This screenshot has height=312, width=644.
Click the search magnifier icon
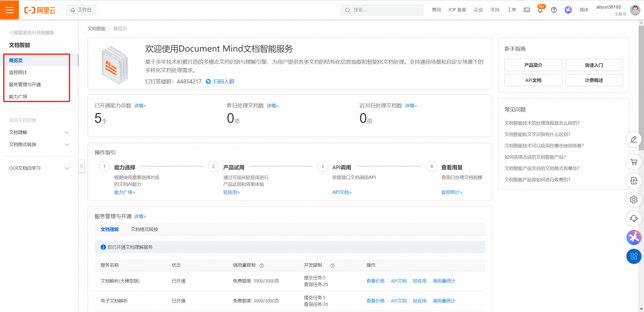click(x=347, y=10)
